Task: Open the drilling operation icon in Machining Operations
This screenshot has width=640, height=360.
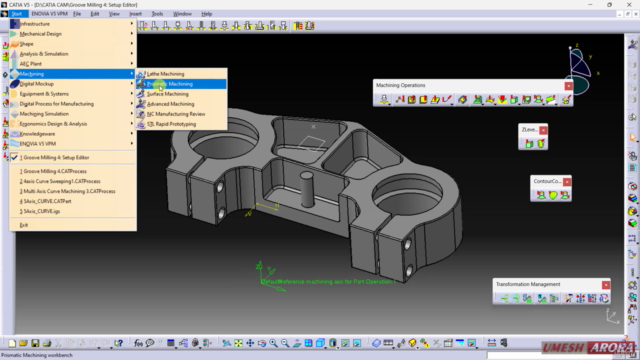Action: point(384,100)
